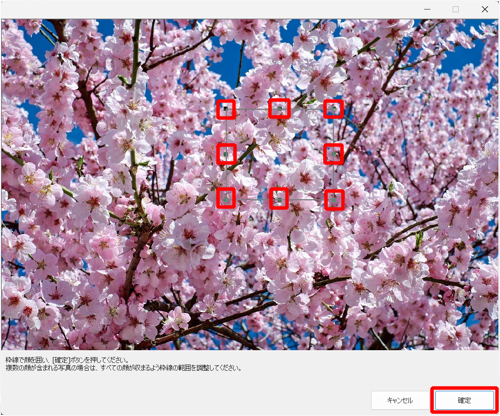This screenshot has height=416, width=500.
Task: Click the bottom-middle handle of the selection frame
Action: (x=279, y=199)
